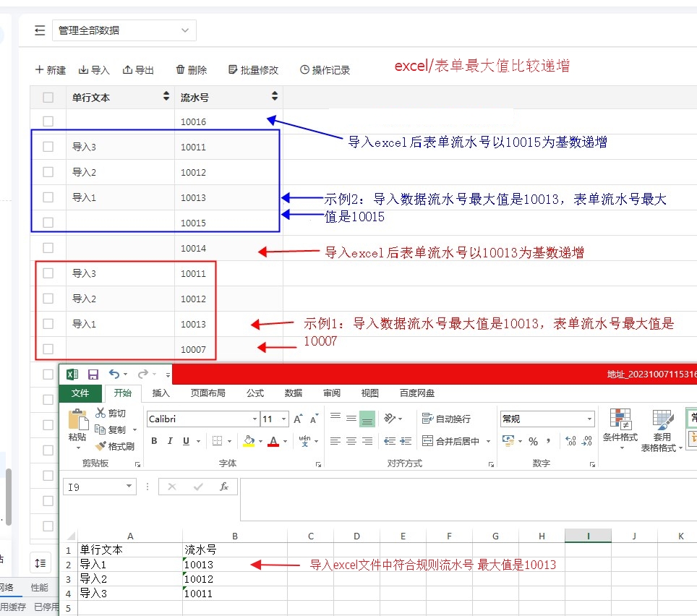
Task: Switch to the 插入 ribbon tab
Action: pyautogui.click(x=161, y=393)
